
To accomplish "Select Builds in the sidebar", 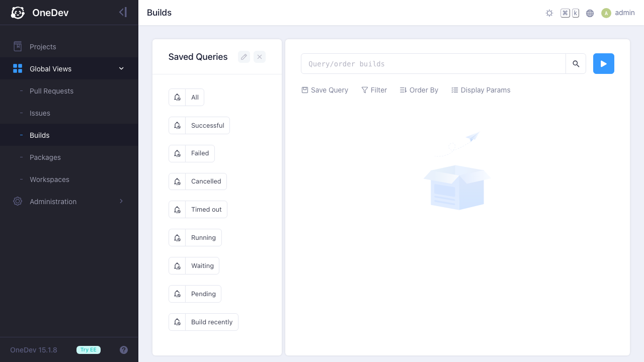I will [x=69, y=135].
